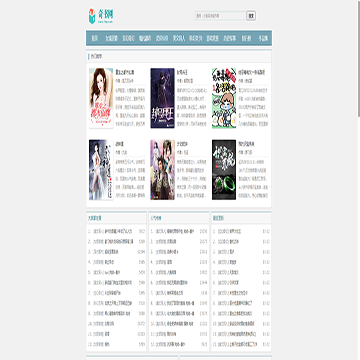Open the colorful group-of-characters novel cover
Viewport: 360px width, 360px height.
pyautogui.click(x=162, y=170)
